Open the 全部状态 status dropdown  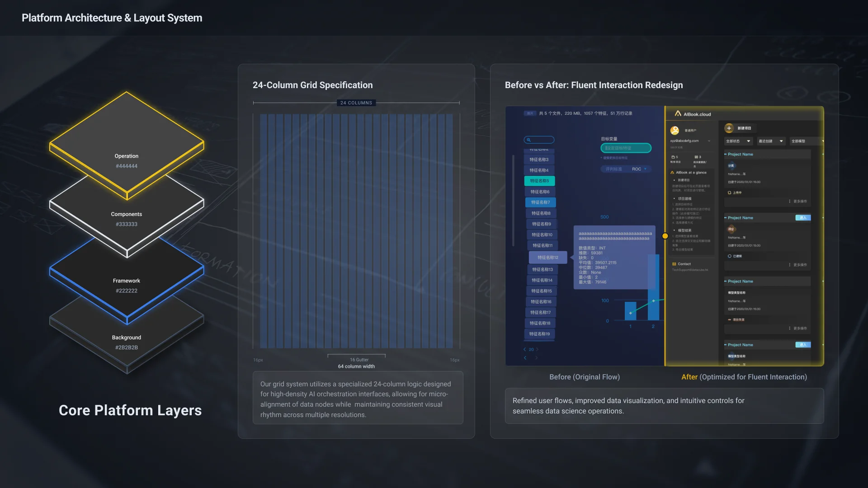click(x=738, y=141)
